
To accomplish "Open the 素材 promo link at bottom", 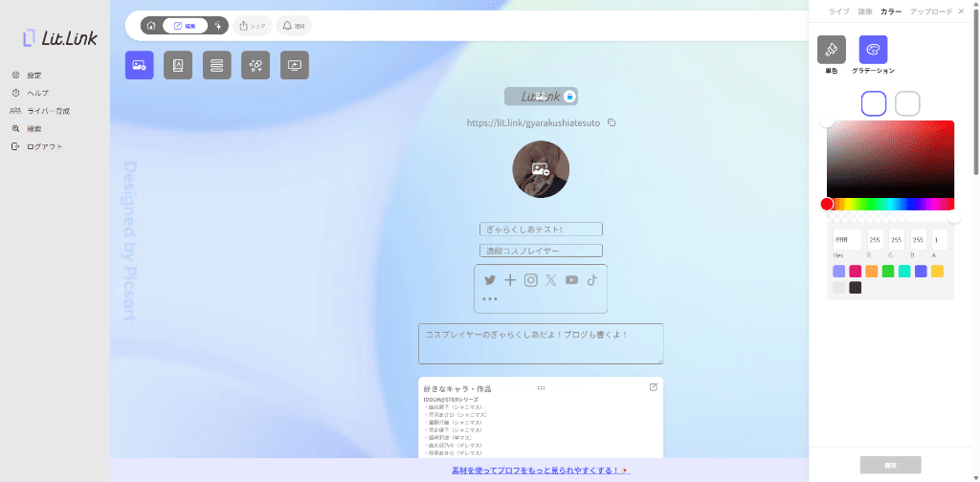I will 540,471.
